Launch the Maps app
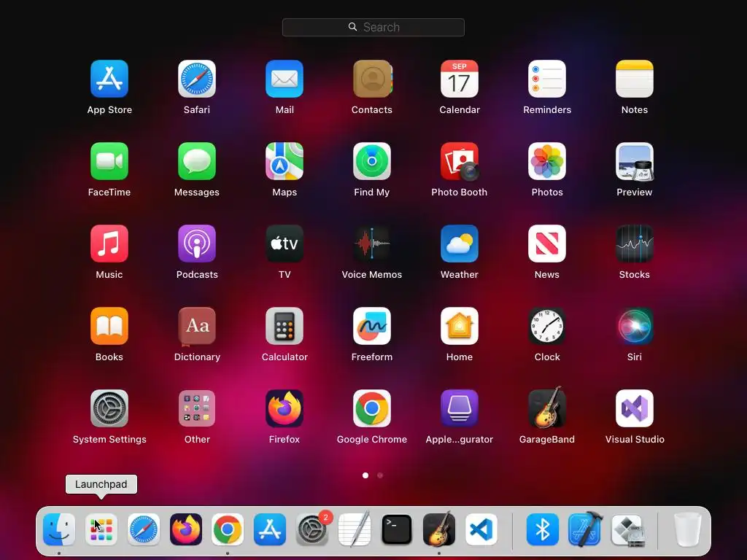747x560 pixels. click(x=285, y=161)
